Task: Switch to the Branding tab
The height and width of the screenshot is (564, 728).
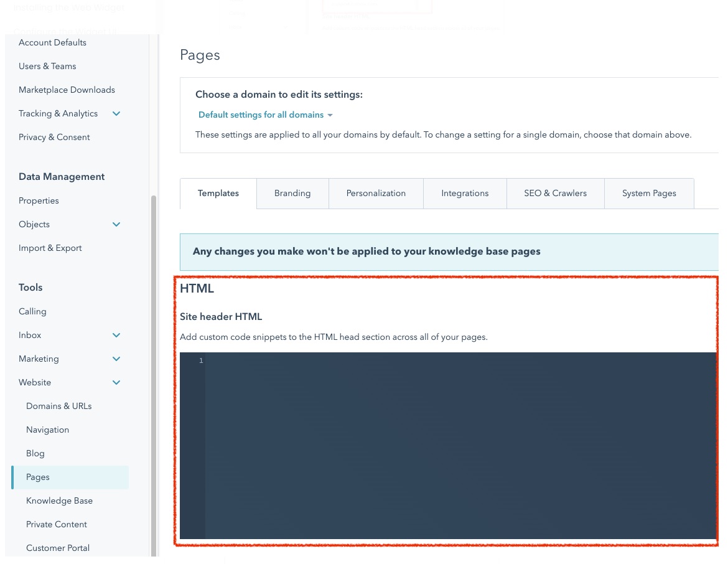Action: [292, 193]
